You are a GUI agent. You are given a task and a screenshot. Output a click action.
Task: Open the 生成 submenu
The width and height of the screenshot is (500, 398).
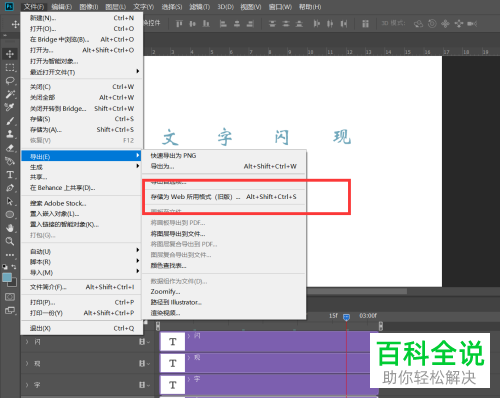(x=82, y=166)
